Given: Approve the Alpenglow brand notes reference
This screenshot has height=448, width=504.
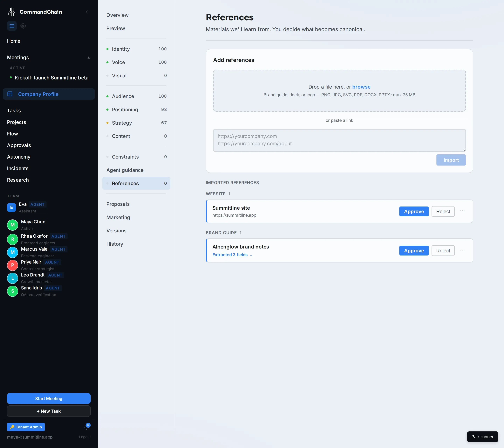Looking at the screenshot, I should click(x=414, y=250).
